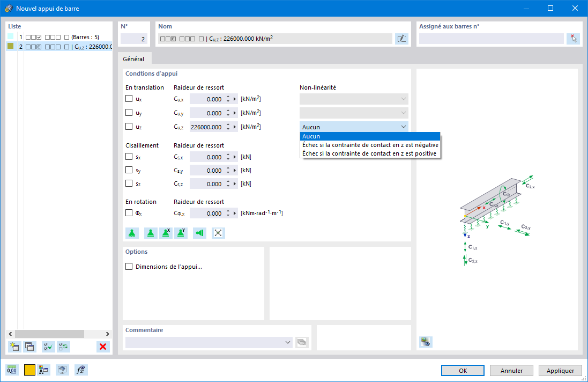
Task: Enable the Φx rotation checkbox
Action: click(x=129, y=213)
